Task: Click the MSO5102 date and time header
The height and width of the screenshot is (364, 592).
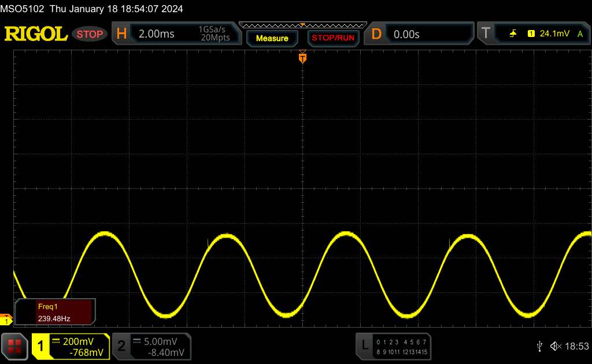Action: 92,9
